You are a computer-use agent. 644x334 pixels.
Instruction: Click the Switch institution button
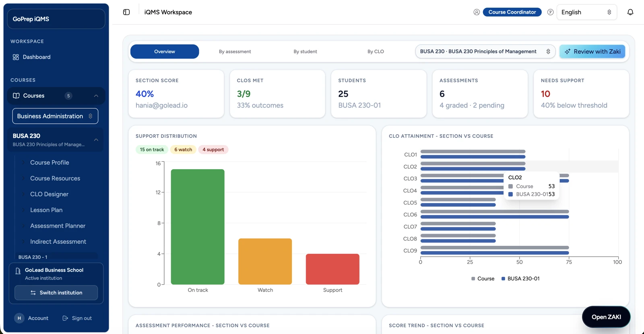pos(56,293)
